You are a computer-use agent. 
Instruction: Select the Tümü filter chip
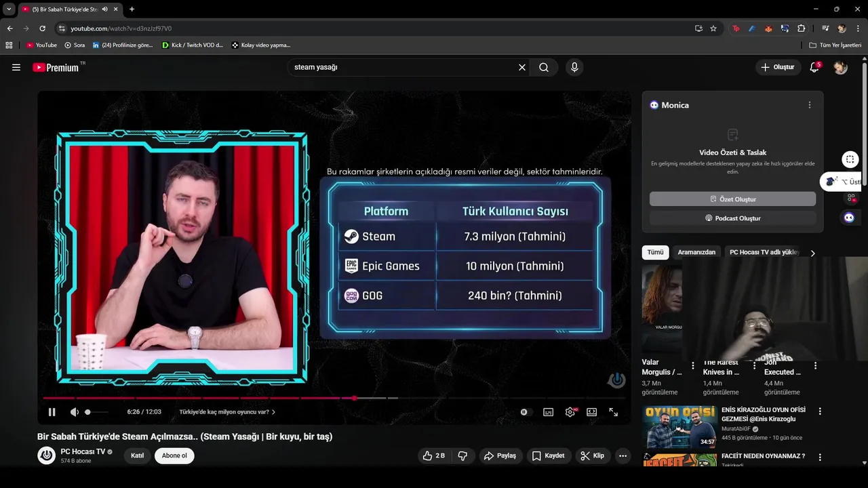(x=655, y=252)
